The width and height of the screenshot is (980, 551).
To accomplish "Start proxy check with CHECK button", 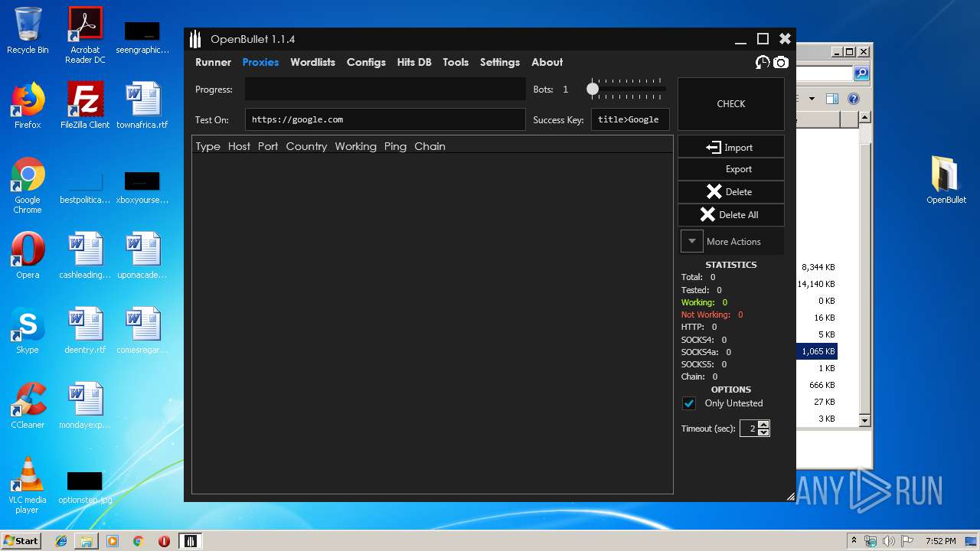I will tap(731, 104).
